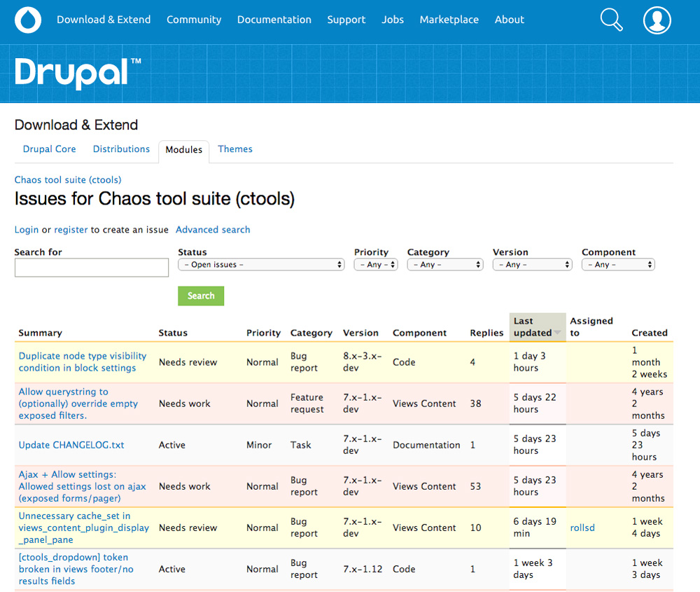The width and height of the screenshot is (700, 592).
Task: Open the Community menu item
Action: pyautogui.click(x=194, y=20)
